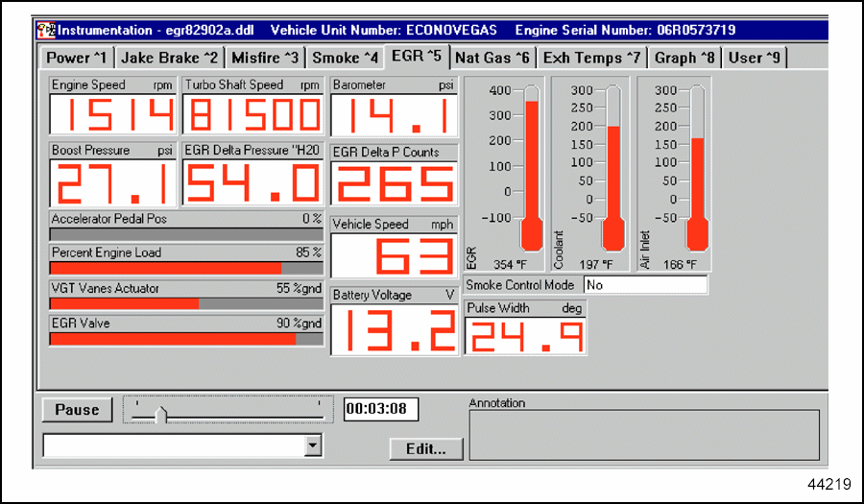864x504 pixels.
Task: Click the EGR Valve percentage bar
Action: click(186, 338)
